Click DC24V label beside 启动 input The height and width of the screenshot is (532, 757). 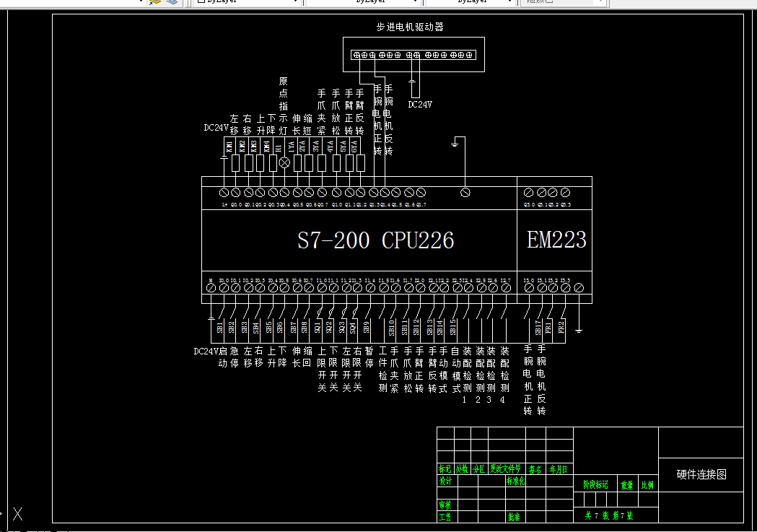pos(206,352)
